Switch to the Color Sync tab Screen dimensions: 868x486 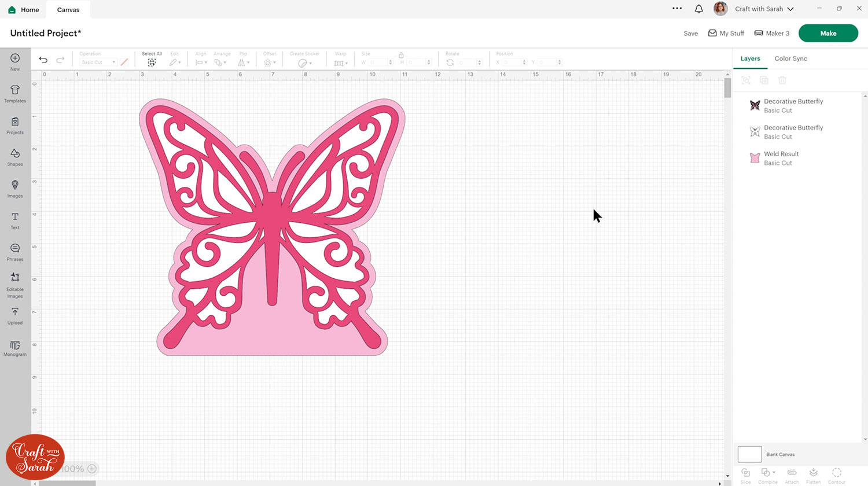(791, 58)
